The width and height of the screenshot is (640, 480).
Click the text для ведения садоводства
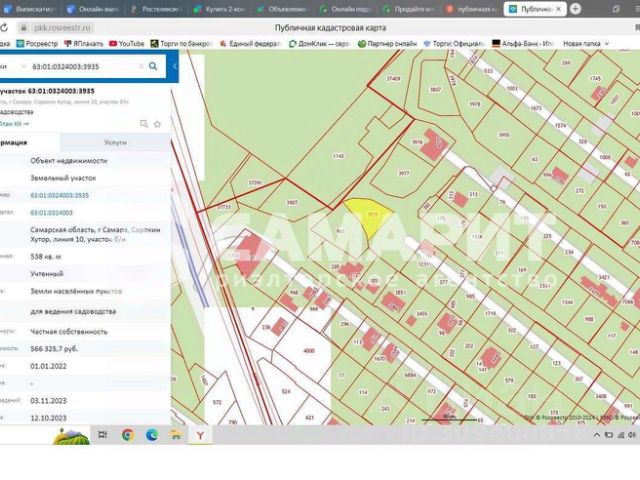click(73, 311)
